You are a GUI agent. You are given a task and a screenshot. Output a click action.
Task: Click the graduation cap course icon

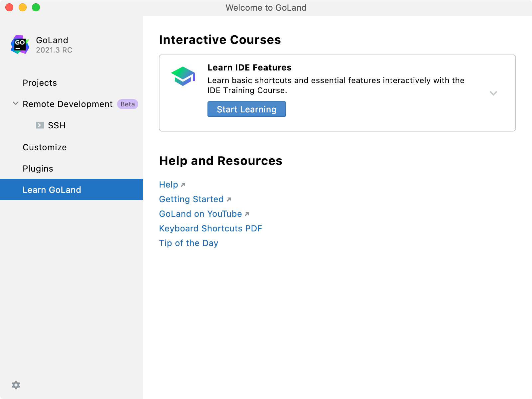point(183,76)
